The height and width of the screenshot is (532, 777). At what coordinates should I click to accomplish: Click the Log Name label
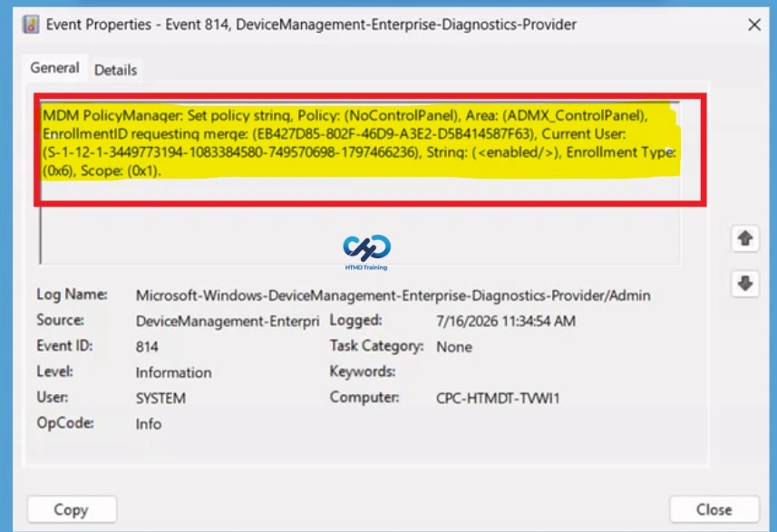[x=72, y=295]
